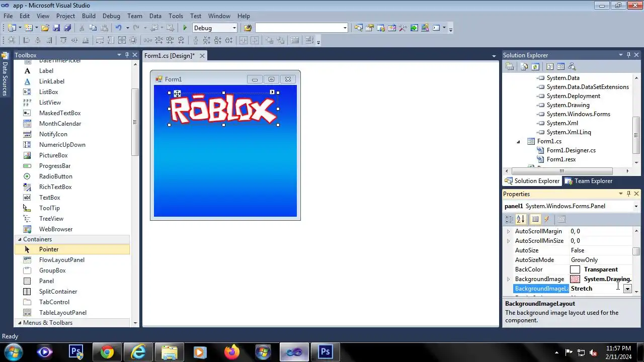The width and height of the screenshot is (644, 362).
Task: Click Solution Explorer Properties icon
Action: [x=510, y=66]
